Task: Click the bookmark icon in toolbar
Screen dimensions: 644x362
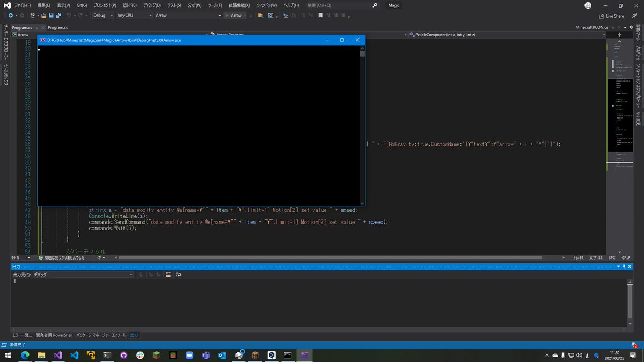Action: tap(320, 16)
